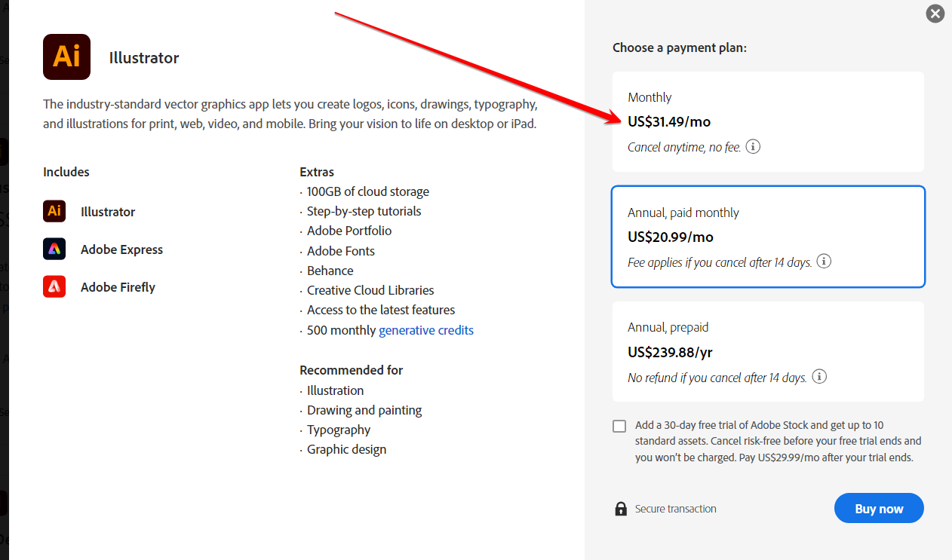Dismiss the dialog with the X button
This screenshot has width=952, height=560.
click(935, 14)
